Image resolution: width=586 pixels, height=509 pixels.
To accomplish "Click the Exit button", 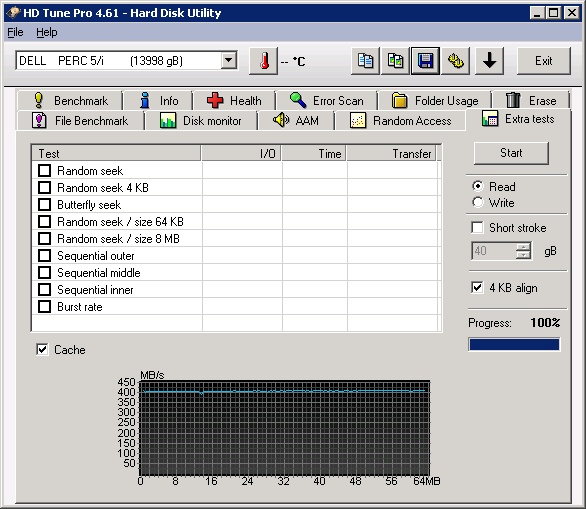I will pyautogui.click(x=543, y=61).
